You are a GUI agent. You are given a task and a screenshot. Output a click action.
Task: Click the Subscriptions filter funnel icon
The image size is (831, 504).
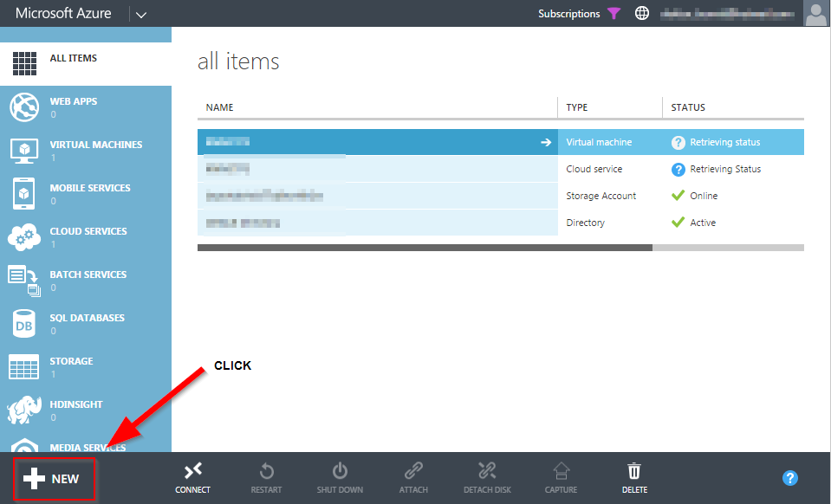614,13
